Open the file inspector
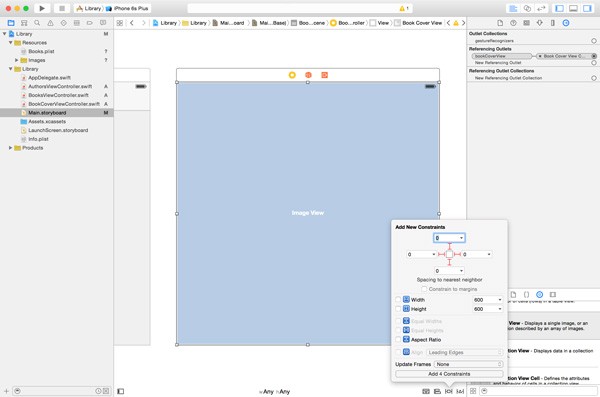This screenshot has height=397, width=600. pyautogui.click(x=500, y=23)
